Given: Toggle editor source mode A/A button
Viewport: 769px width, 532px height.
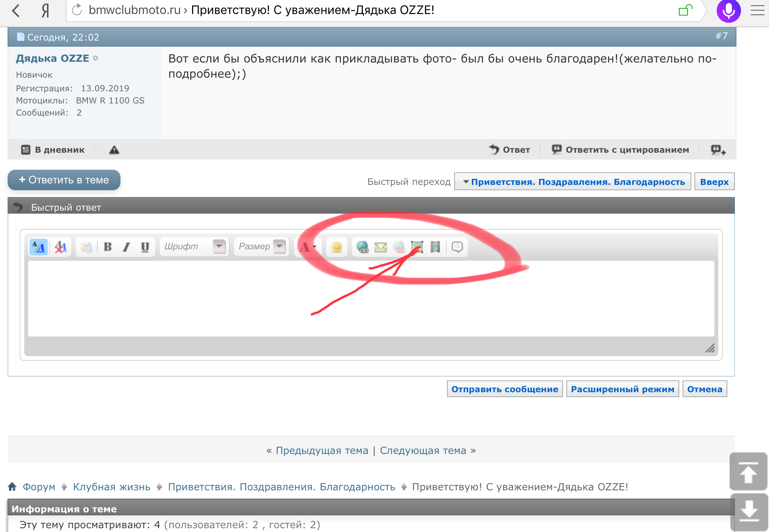Looking at the screenshot, I should point(39,247).
